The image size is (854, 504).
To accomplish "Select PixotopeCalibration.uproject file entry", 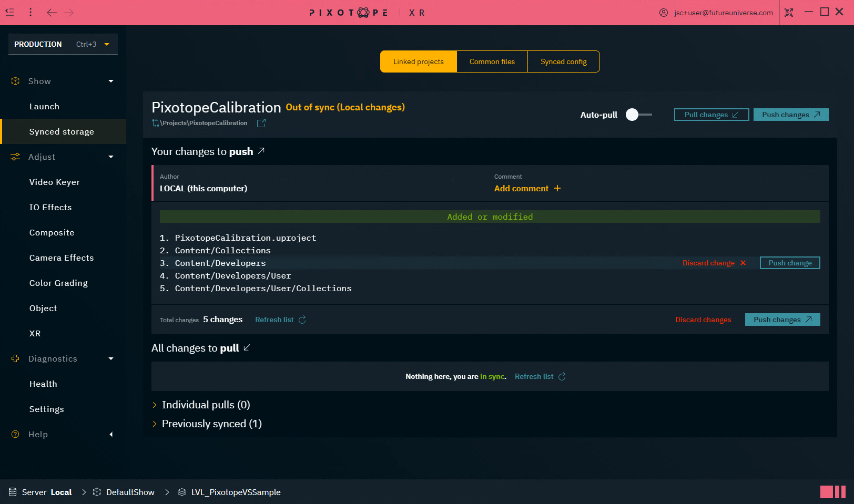I will point(246,238).
